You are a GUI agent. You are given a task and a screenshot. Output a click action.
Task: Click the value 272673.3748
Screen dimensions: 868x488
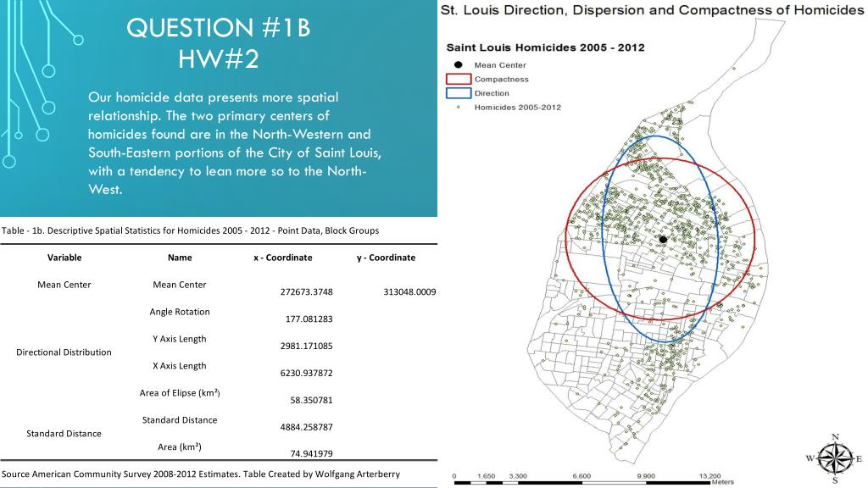click(x=307, y=291)
